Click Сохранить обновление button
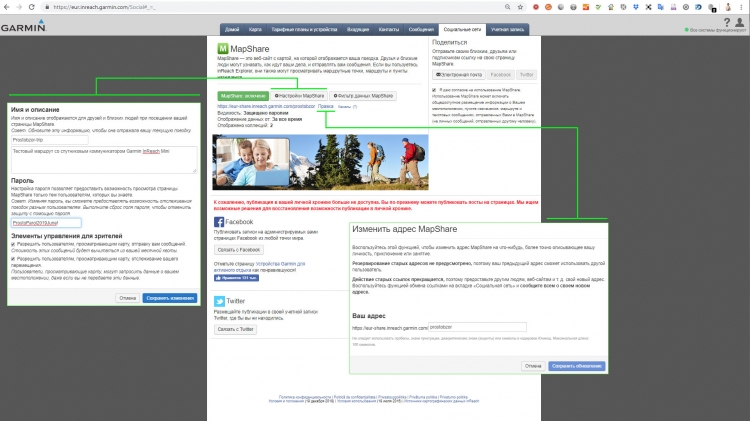Screen dimensions: 750x421 [577, 366]
